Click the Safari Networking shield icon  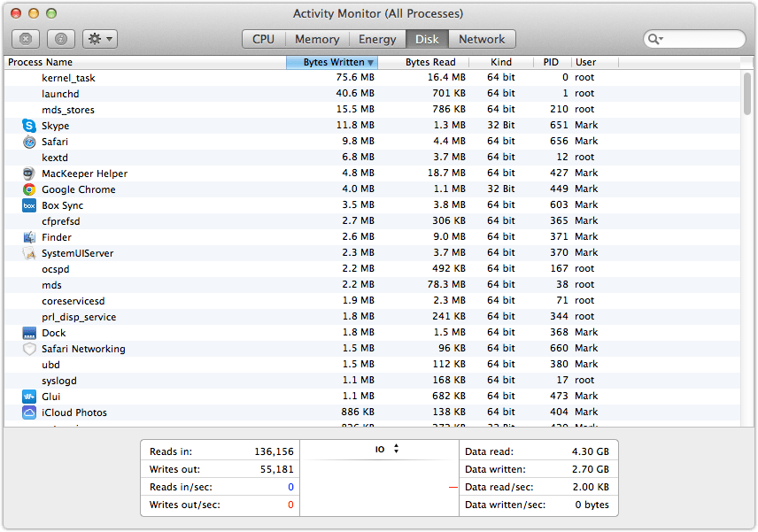[x=29, y=349]
